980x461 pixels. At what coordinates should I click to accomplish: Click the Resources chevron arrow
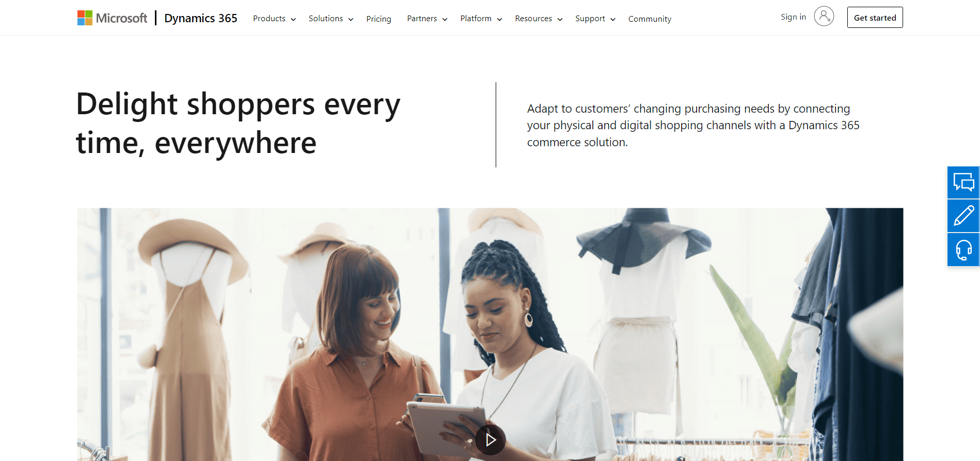560,20
